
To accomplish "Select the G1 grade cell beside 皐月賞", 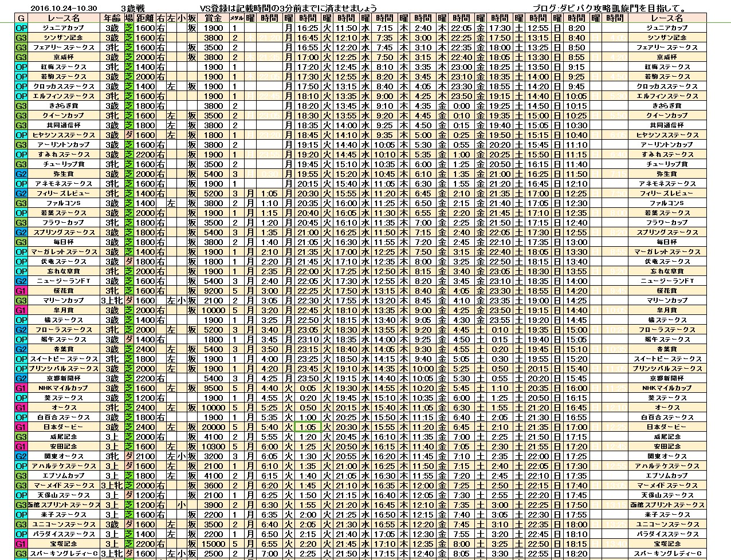I will click(x=21, y=310).
